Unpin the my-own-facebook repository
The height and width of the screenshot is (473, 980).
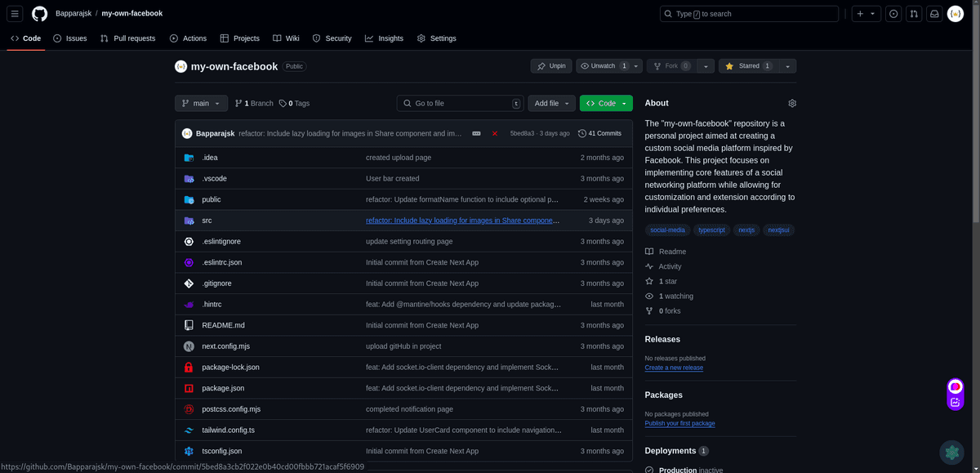point(551,66)
